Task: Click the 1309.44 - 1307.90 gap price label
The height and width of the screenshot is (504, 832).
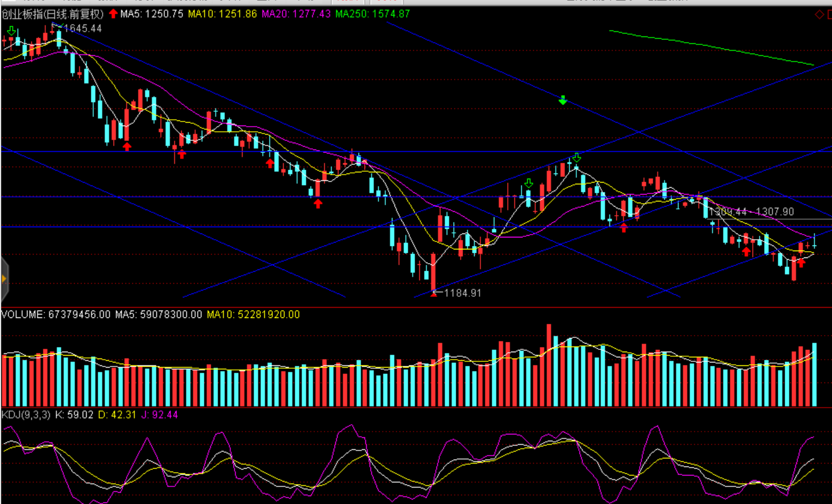Action: [x=751, y=212]
